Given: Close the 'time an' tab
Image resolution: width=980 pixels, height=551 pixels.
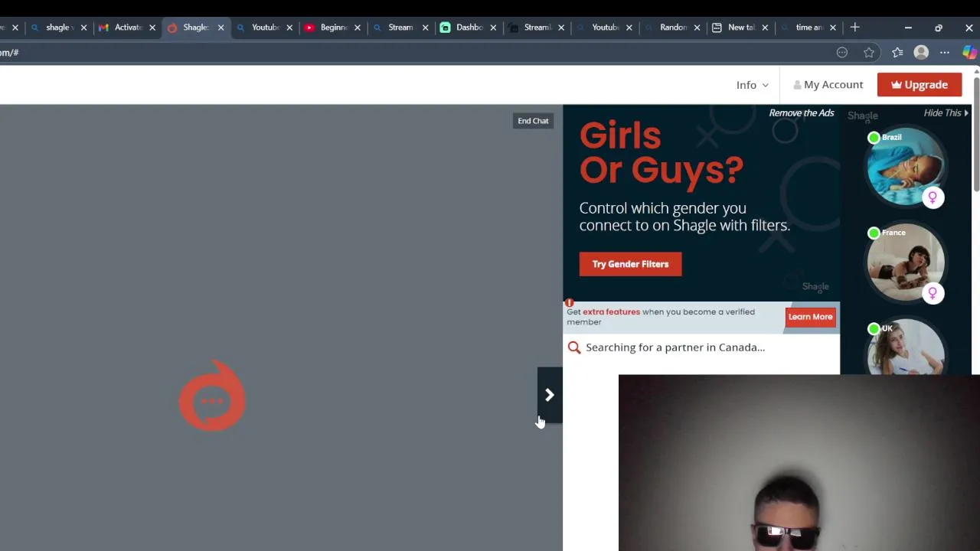Looking at the screenshot, I should [x=833, y=28].
